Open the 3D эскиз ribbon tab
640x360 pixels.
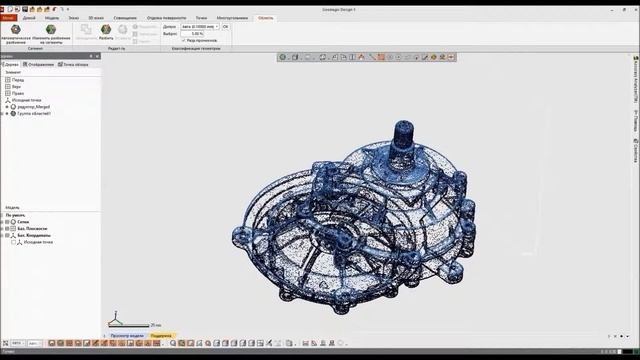[x=96, y=18]
